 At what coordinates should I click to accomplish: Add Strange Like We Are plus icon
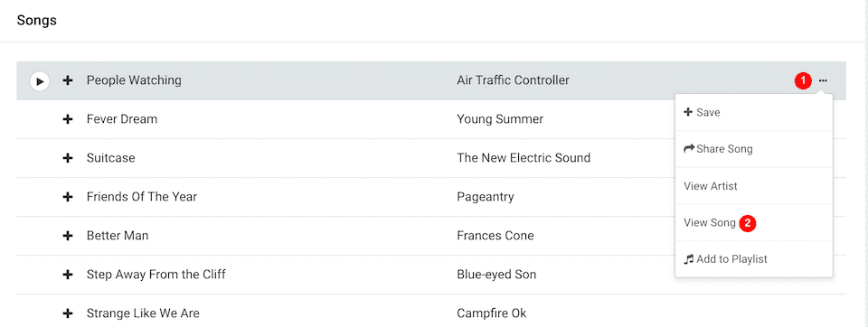click(68, 313)
